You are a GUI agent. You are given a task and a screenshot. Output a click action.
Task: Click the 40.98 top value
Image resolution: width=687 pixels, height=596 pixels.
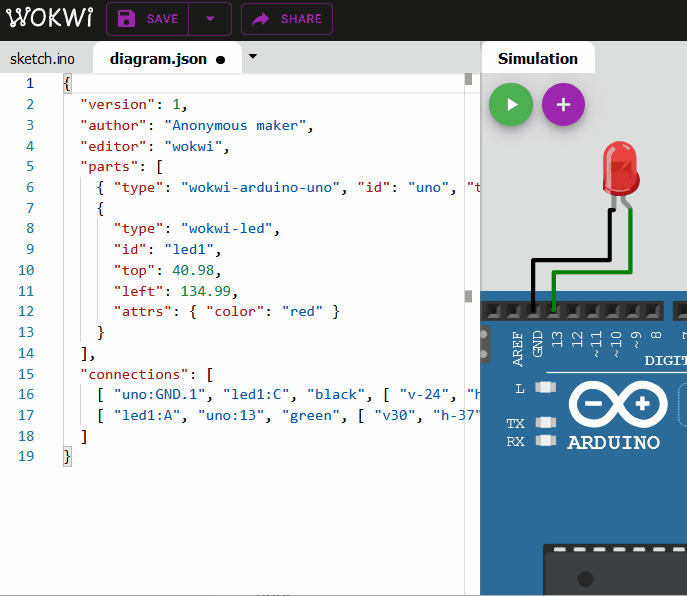[193, 270]
